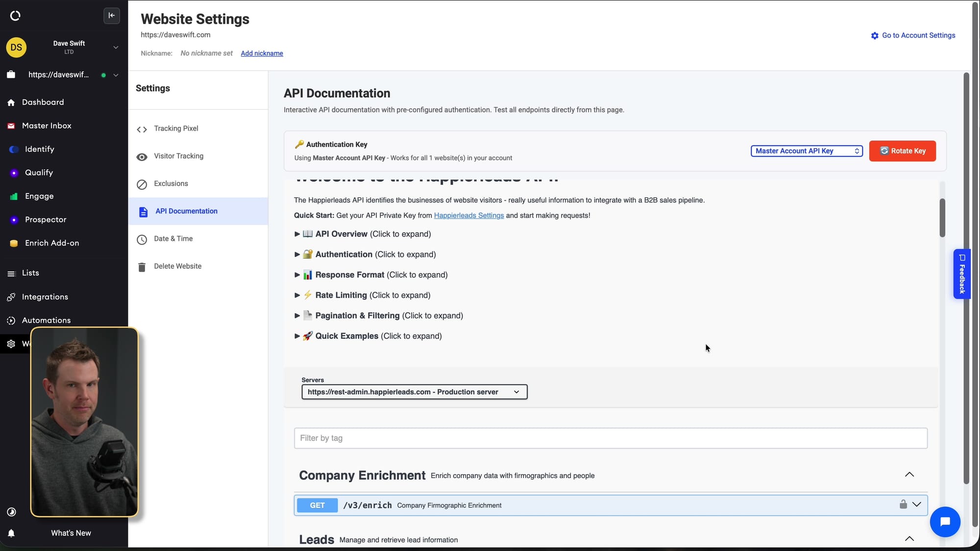Click the Dashboard home icon

click(11, 102)
